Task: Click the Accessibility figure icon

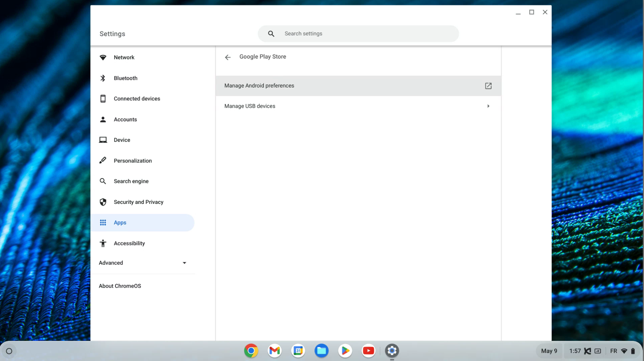Action: click(103, 243)
